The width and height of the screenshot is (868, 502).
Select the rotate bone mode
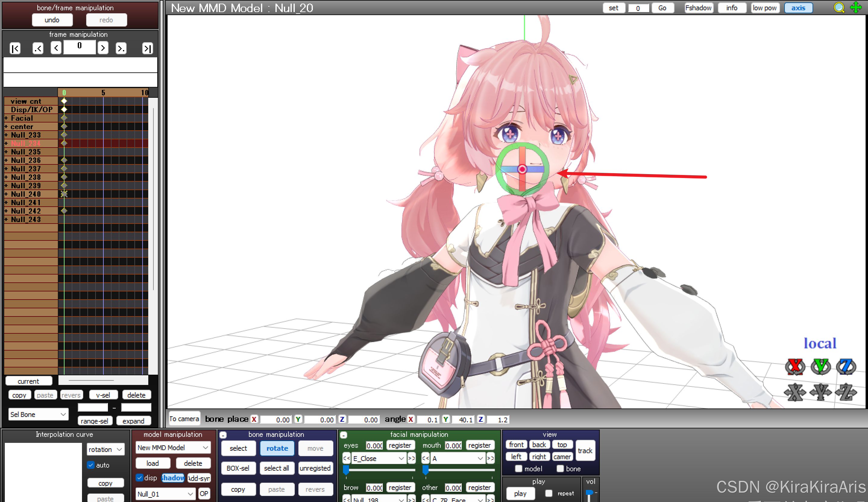[277, 448]
